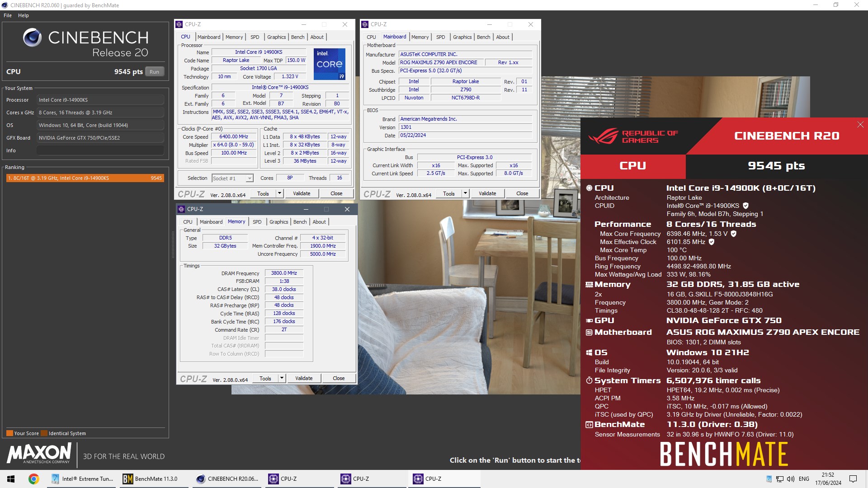Open About tab in first CPU-Z window
Image resolution: width=868 pixels, height=488 pixels.
tap(317, 37)
